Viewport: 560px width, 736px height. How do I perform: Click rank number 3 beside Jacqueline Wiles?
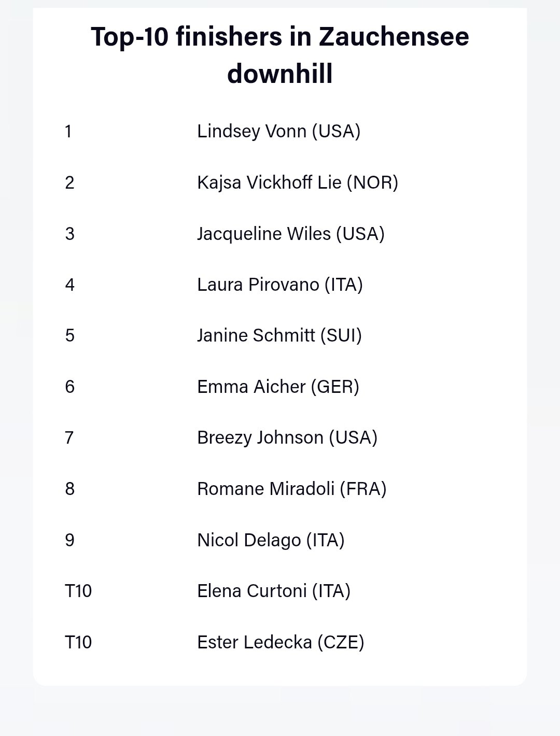(69, 234)
